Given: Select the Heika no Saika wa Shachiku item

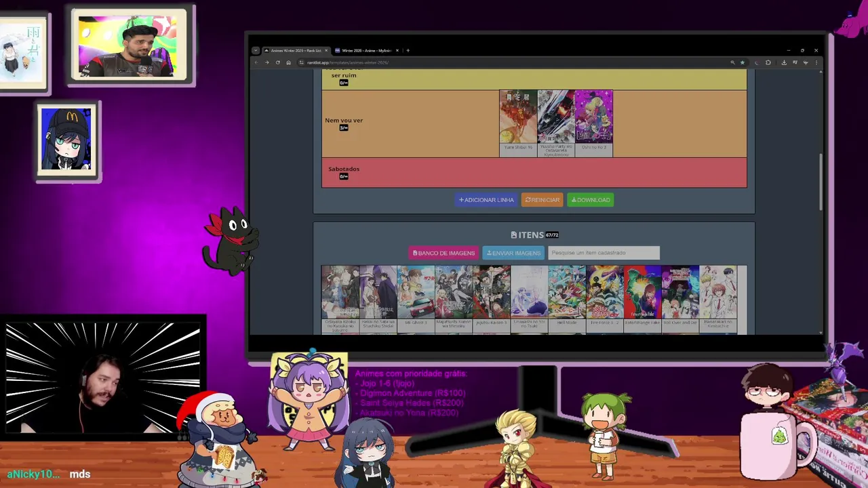Looking at the screenshot, I should (378, 298).
